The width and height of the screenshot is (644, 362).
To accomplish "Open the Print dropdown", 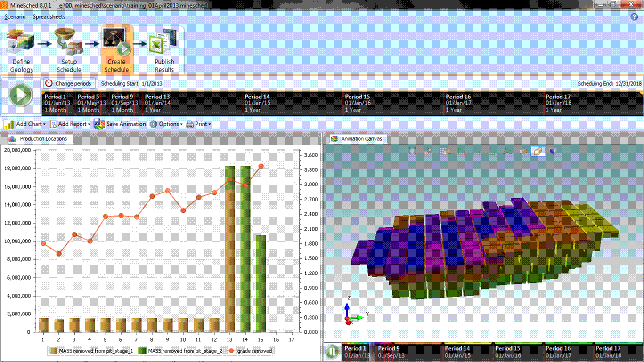I will point(198,124).
